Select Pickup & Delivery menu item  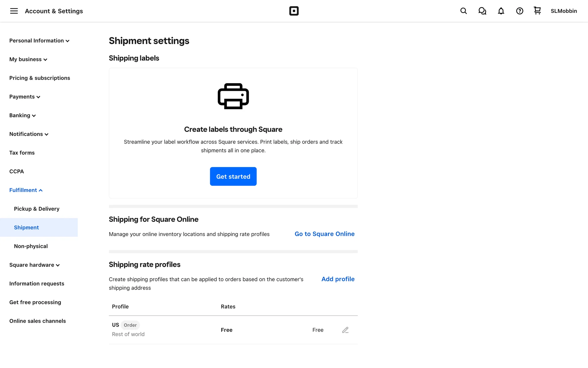(x=37, y=209)
